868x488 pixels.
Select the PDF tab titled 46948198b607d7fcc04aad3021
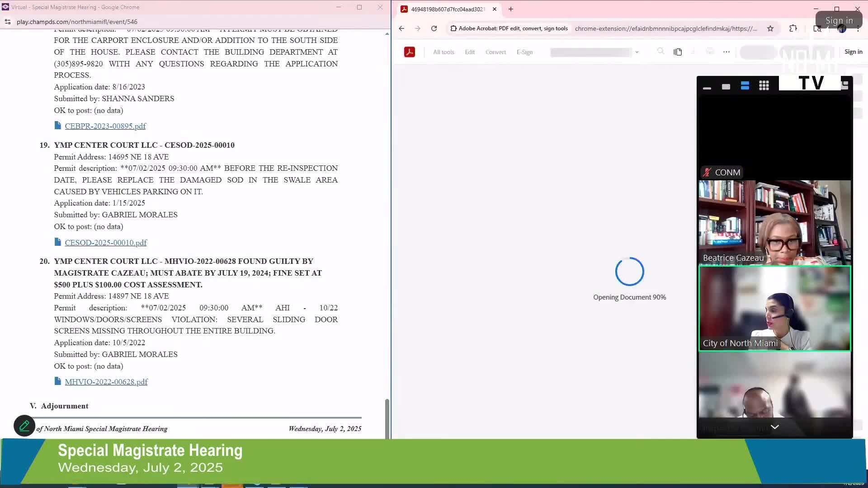pos(448,9)
